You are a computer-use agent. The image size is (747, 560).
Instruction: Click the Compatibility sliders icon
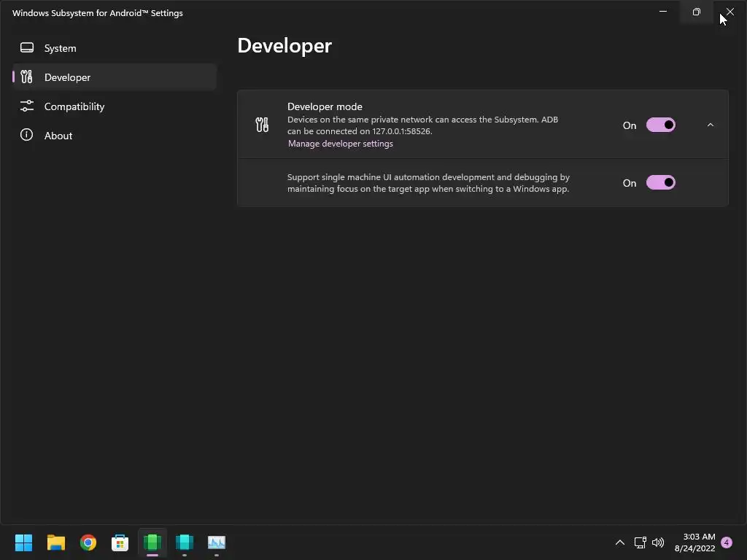tap(27, 106)
